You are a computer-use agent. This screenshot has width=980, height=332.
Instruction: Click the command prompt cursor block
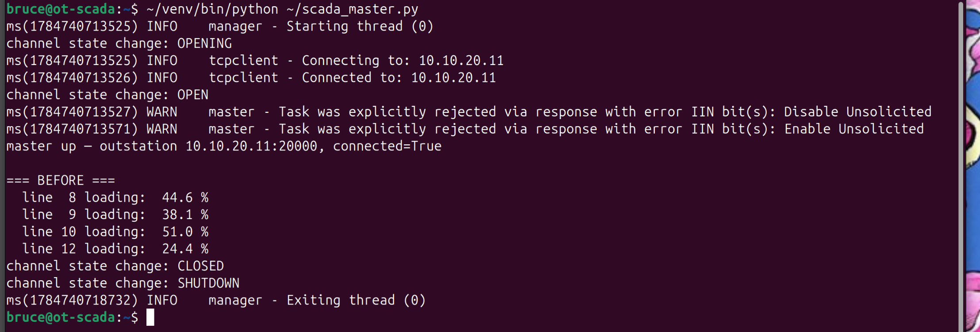(x=150, y=317)
